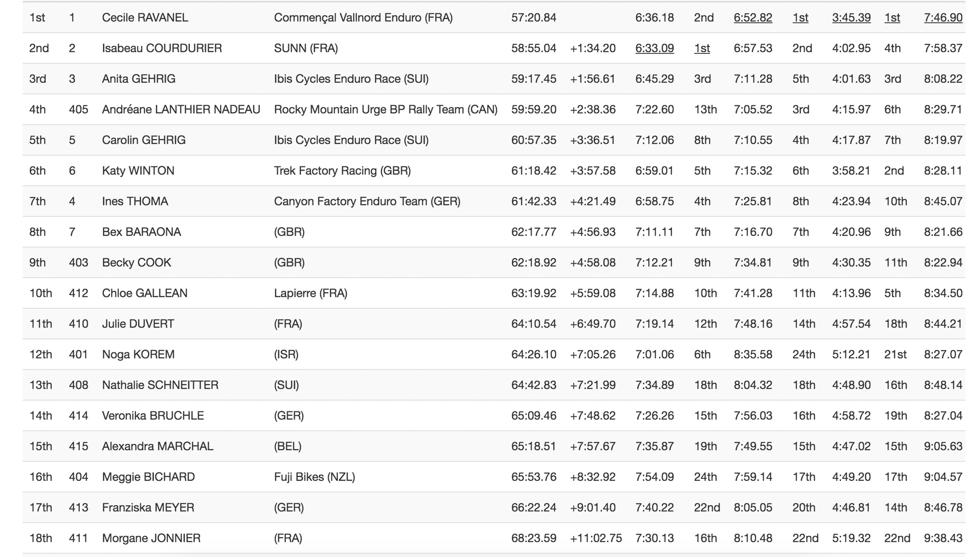Click underlined 3:45.39 stage time
This screenshot has height=557, width=980.
(x=851, y=18)
